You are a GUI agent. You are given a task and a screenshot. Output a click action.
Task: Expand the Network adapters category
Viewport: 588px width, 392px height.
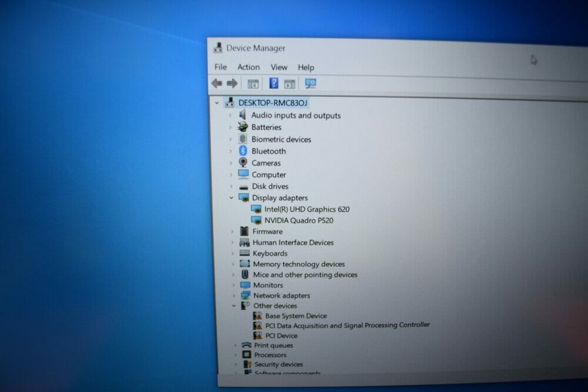tap(233, 296)
